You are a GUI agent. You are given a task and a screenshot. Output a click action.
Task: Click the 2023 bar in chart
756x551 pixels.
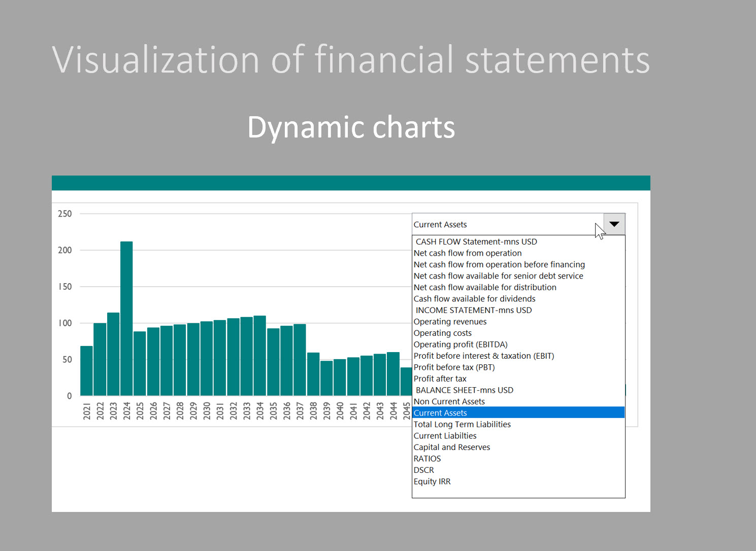(x=113, y=354)
